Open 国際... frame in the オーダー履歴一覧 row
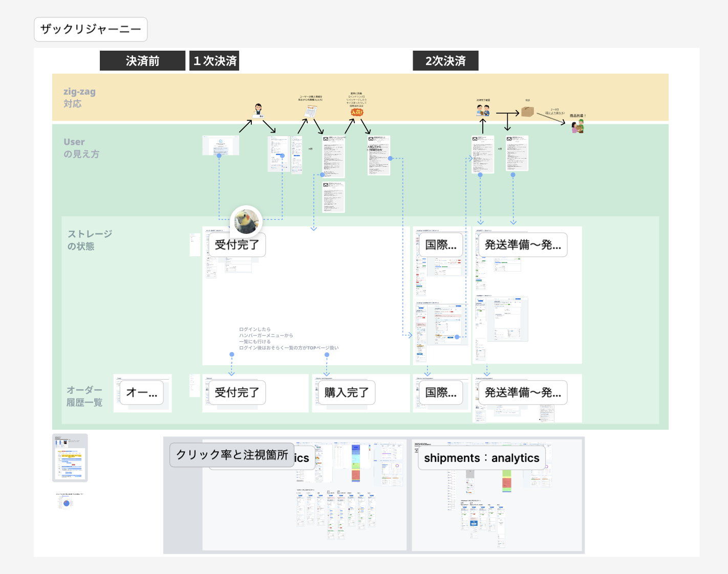 pyautogui.click(x=440, y=392)
